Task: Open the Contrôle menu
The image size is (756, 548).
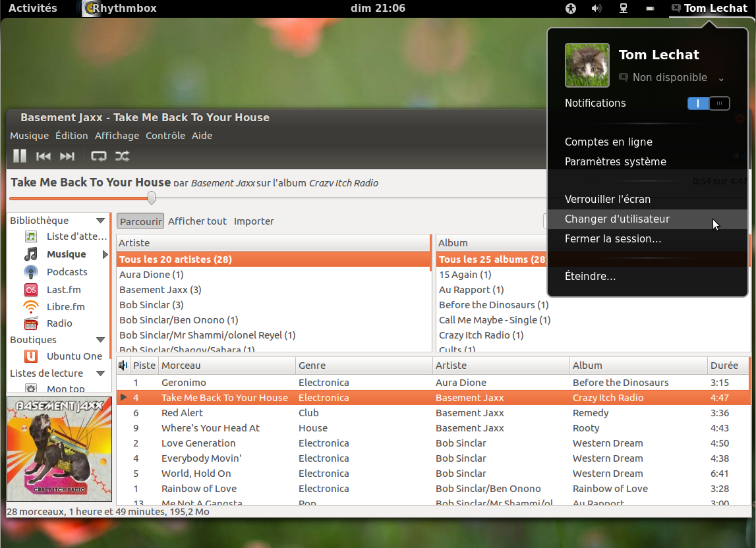Action: [x=165, y=136]
